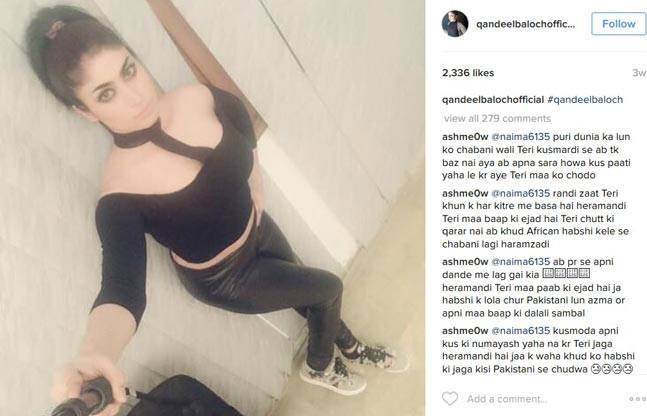Click the main post photo

(x=212, y=208)
